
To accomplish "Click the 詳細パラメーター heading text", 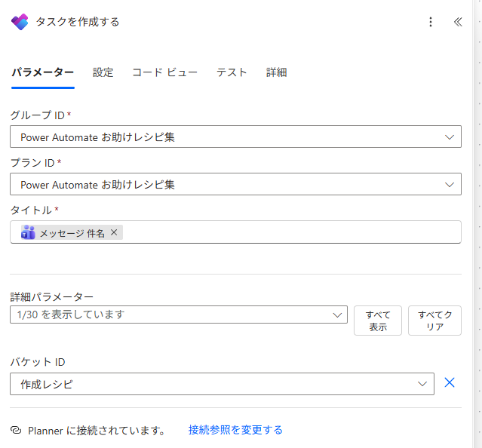I will coord(51,297).
